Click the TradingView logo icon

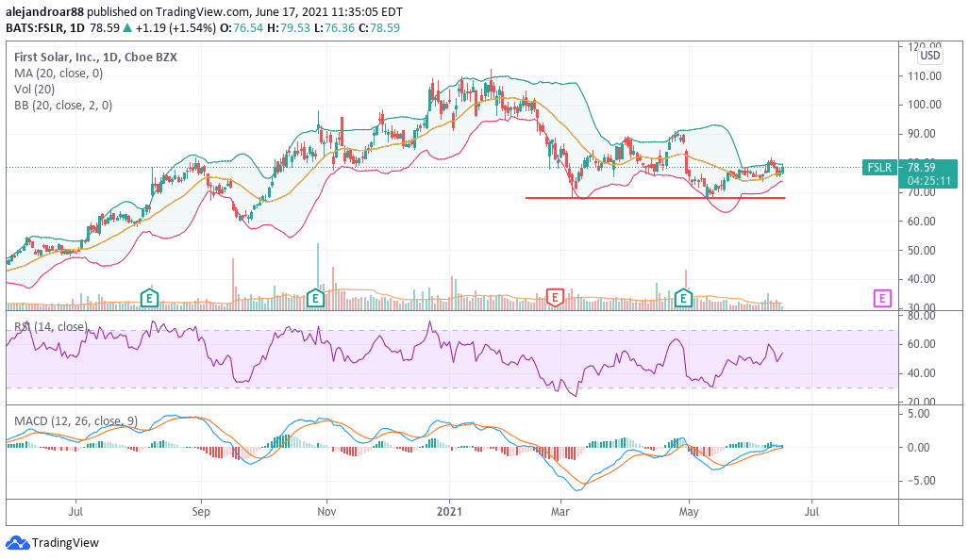tap(17, 543)
